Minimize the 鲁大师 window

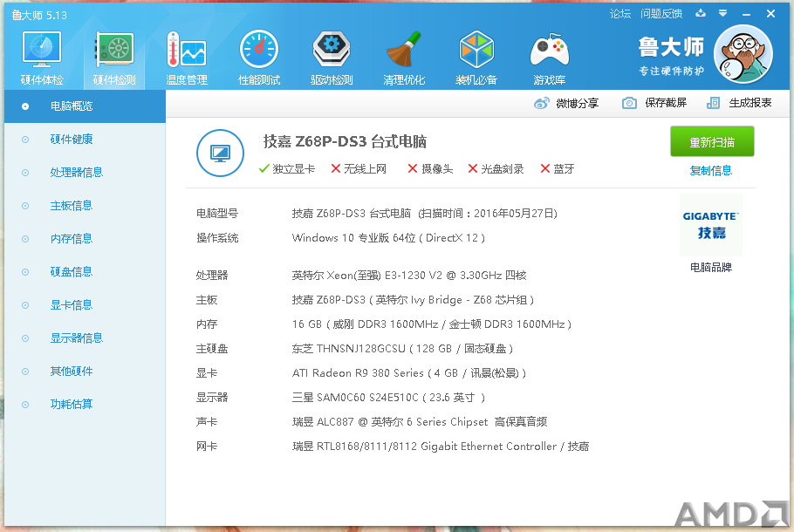[x=746, y=14]
